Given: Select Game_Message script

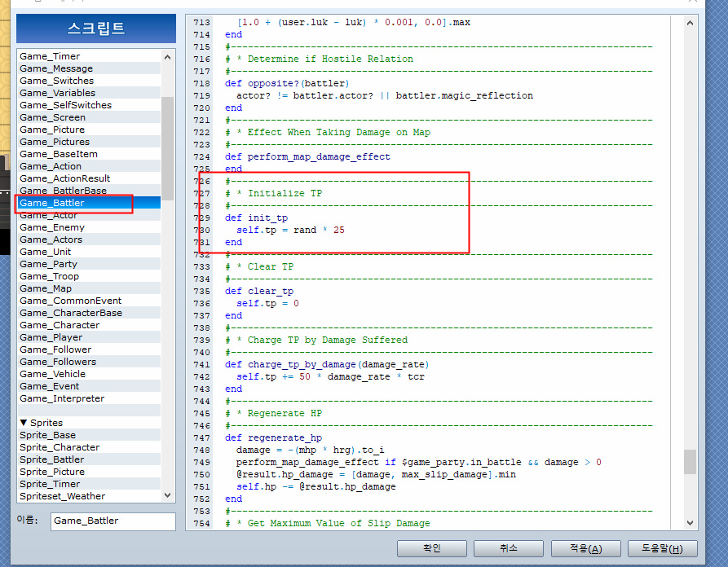Looking at the screenshot, I should click(x=89, y=68).
